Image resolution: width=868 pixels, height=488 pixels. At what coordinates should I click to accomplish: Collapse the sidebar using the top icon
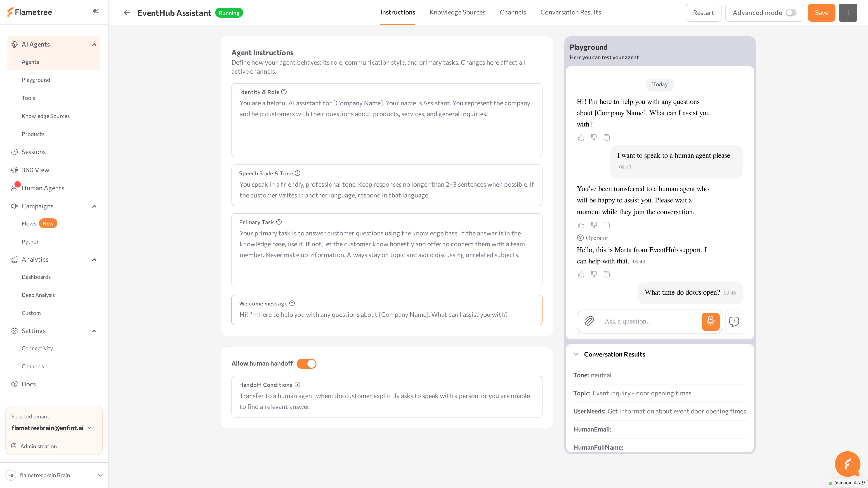point(95,11)
